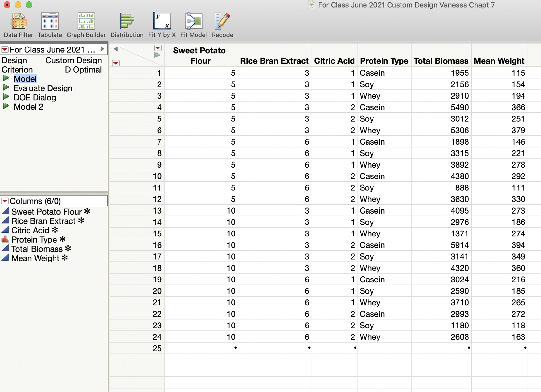This screenshot has width=541, height=392.
Task: Run the Evaluate Design script triangle
Action: tap(6, 88)
